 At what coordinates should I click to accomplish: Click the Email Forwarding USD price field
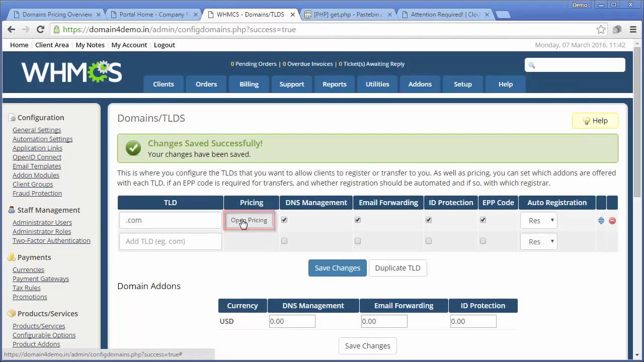tap(384, 321)
